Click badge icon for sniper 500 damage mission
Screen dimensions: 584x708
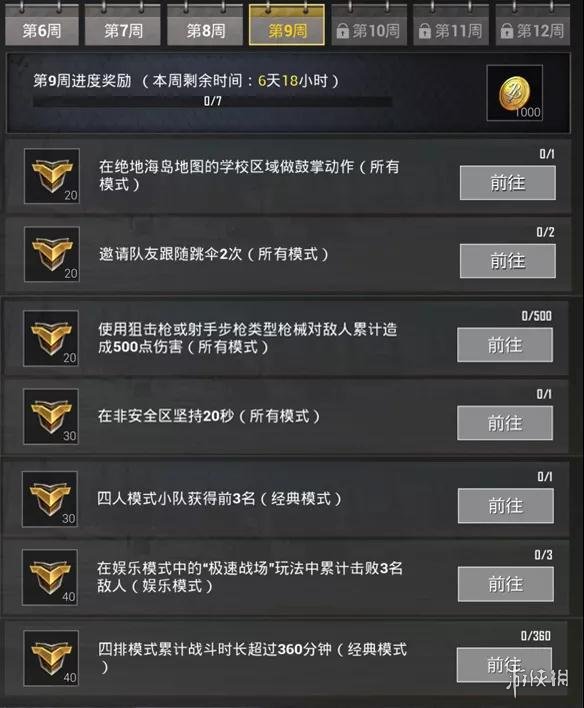(51, 338)
